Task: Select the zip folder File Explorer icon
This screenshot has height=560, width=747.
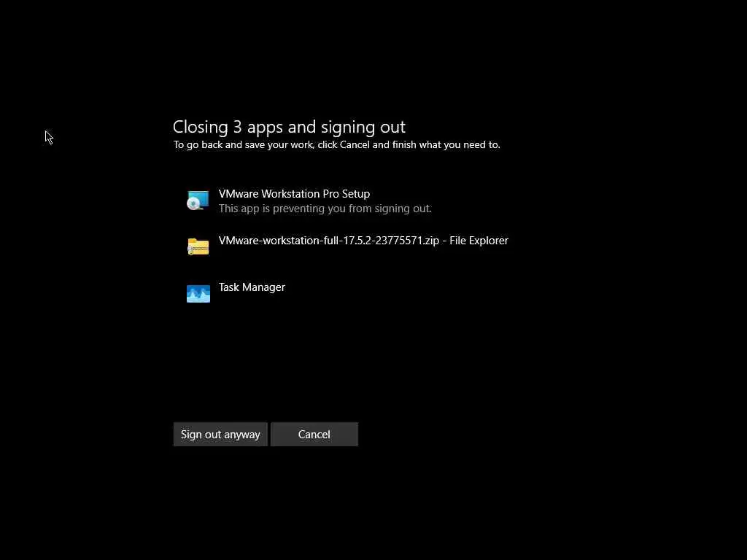Action: tap(198, 246)
